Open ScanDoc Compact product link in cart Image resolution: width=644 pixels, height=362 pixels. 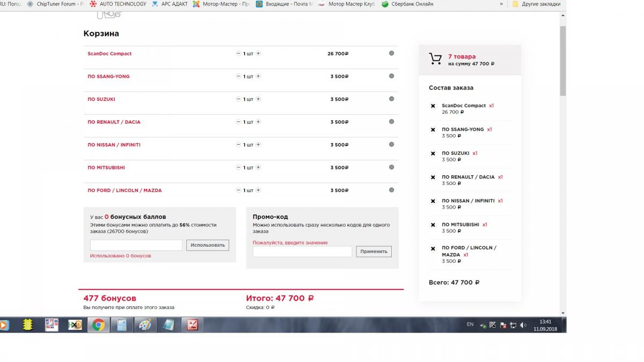click(109, 54)
